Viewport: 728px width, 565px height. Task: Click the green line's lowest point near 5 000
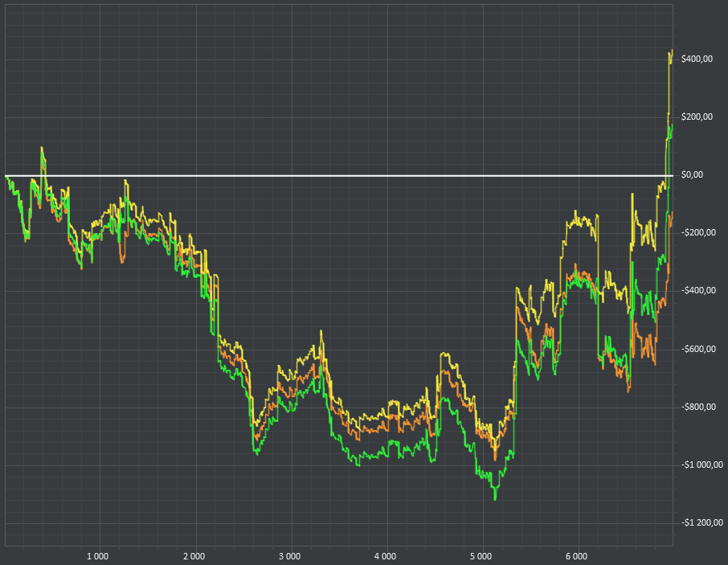pyautogui.click(x=495, y=499)
